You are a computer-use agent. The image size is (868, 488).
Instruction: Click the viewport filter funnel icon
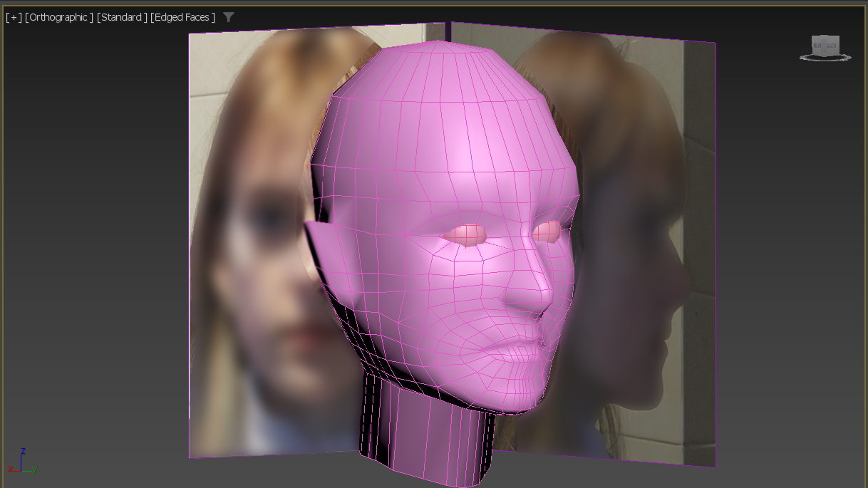click(x=228, y=17)
